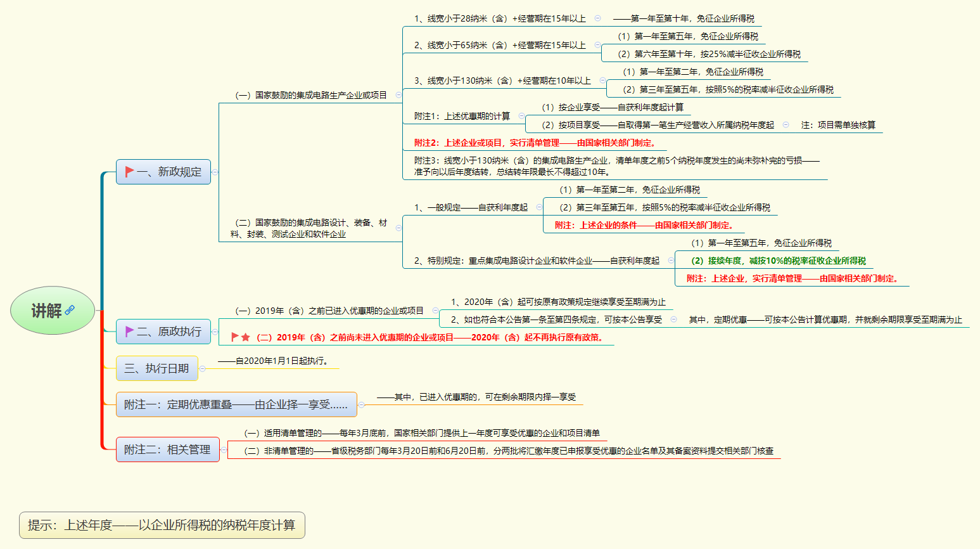
Task: Select (2)按项目享受——自取得第一笔生产经营收入 node
Action: click(x=658, y=125)
